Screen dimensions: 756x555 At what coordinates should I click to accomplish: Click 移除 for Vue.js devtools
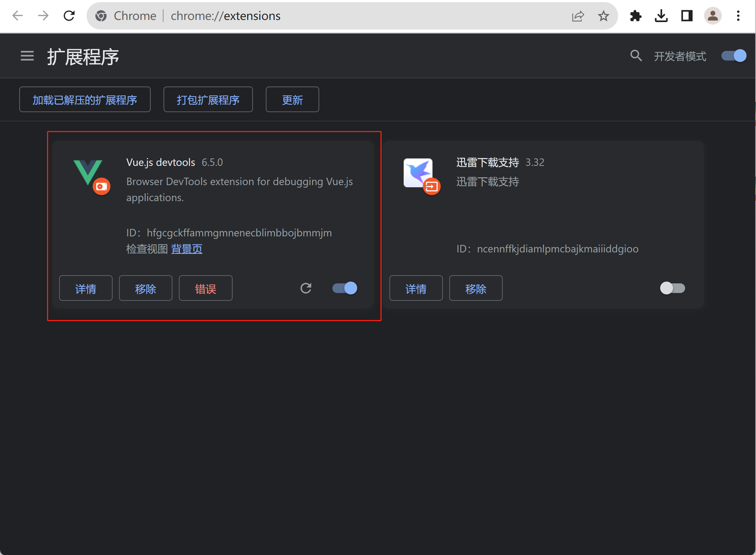(x=146, y=288)
